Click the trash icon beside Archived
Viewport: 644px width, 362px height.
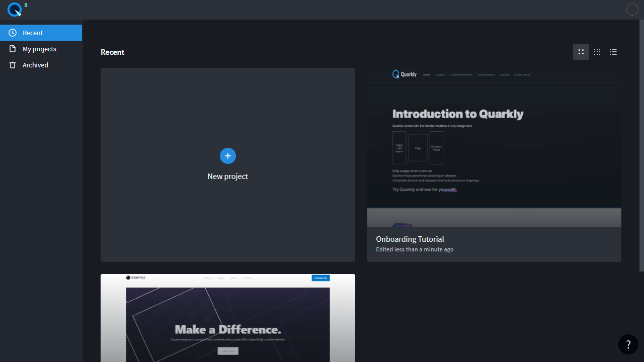click(x=13, y=65)
